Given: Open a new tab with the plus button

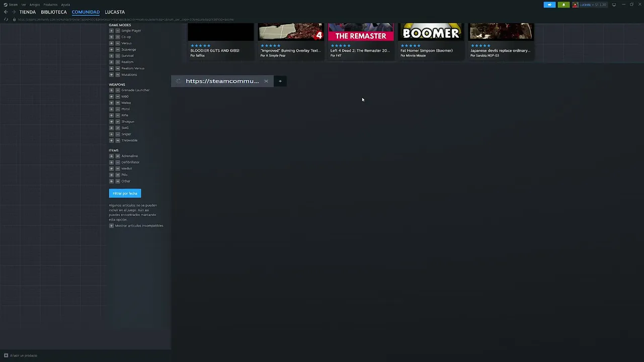Looking at the screenshot, I should pyautogui.click(x=280, y=81).
